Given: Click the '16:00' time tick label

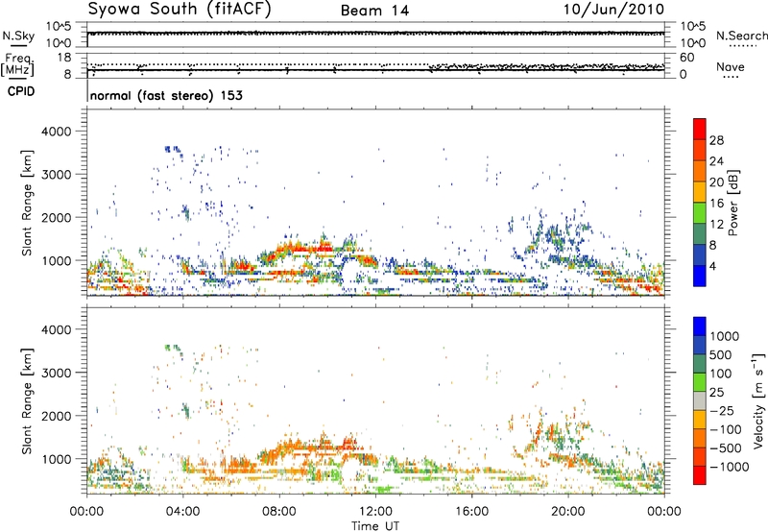Looking at the screenshot, I should [x=471, y=512].
